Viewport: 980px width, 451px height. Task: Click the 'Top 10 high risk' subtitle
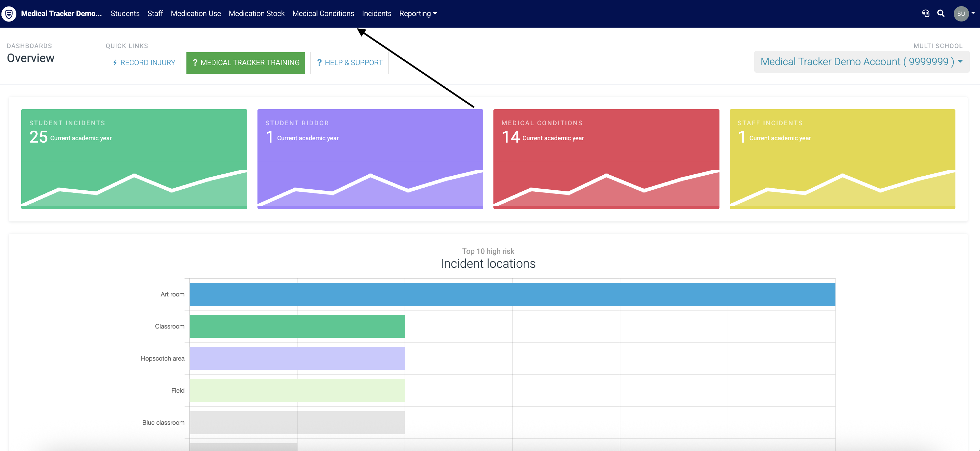coord(488,251)
